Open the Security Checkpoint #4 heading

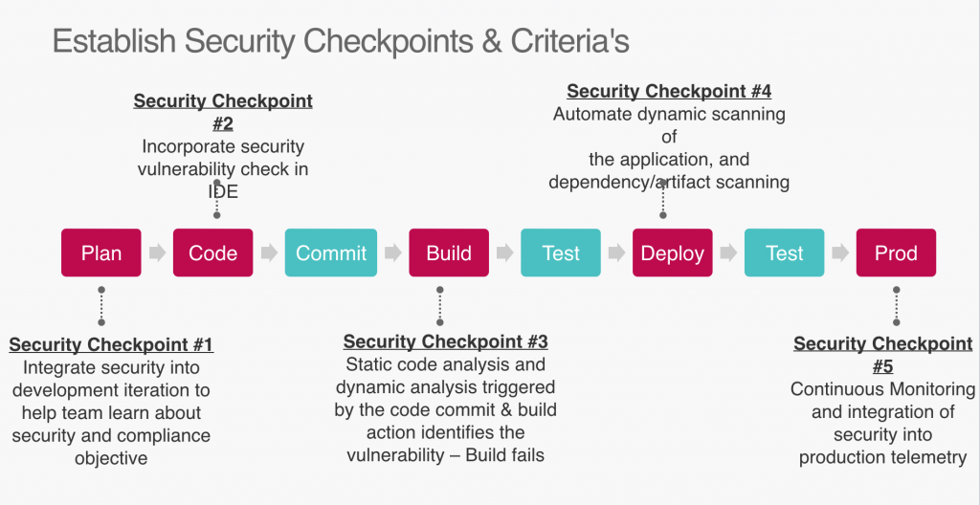pyautogui.click(x=669, y=92)
